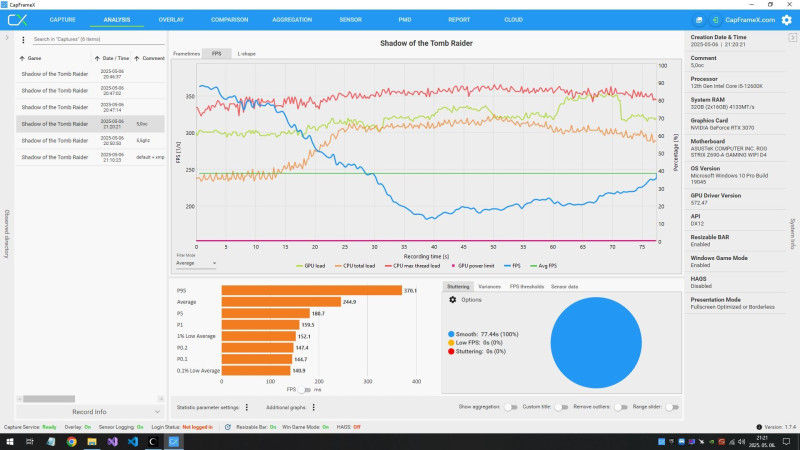This screenshot has height=450, width=800.
Task: Switch to the CAPTURE tab
Action: [x=62, y=20]
